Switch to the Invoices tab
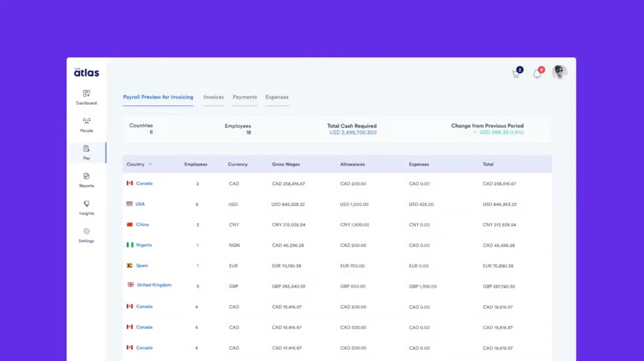 pos(214,97)
